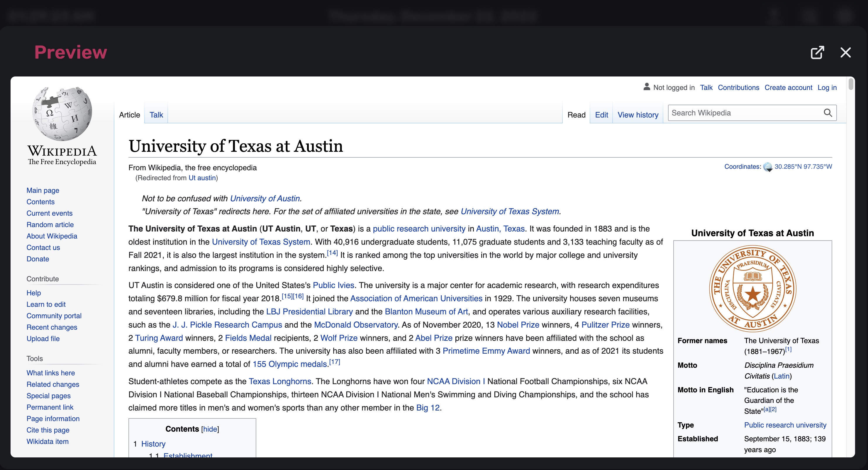Open Related changes link
The height and width of the screenshot is (470, 868).
pyautogui.click(x=53, y=384)
